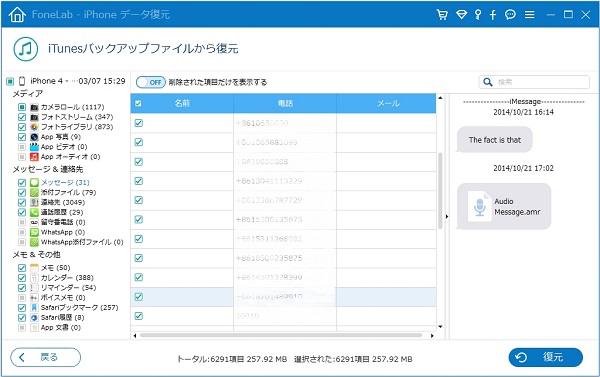Uncheck the カメラロール (1117) checkbox

click(x=22, y=107)
